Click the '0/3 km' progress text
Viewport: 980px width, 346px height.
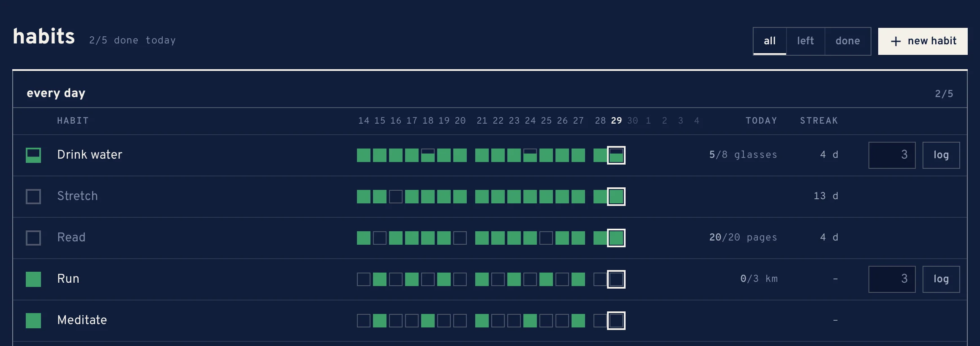tap(759, 279)
